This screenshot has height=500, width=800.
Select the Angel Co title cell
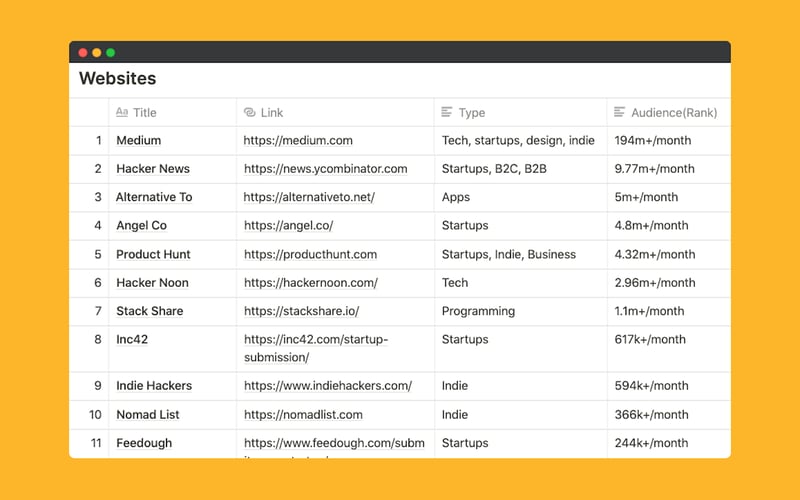[x=172, y=226]
